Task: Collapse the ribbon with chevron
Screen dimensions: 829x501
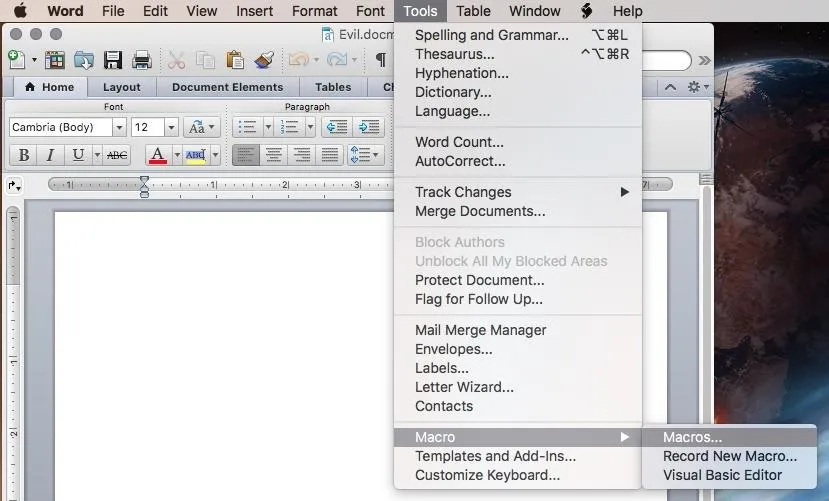Action: coord(670,87)
